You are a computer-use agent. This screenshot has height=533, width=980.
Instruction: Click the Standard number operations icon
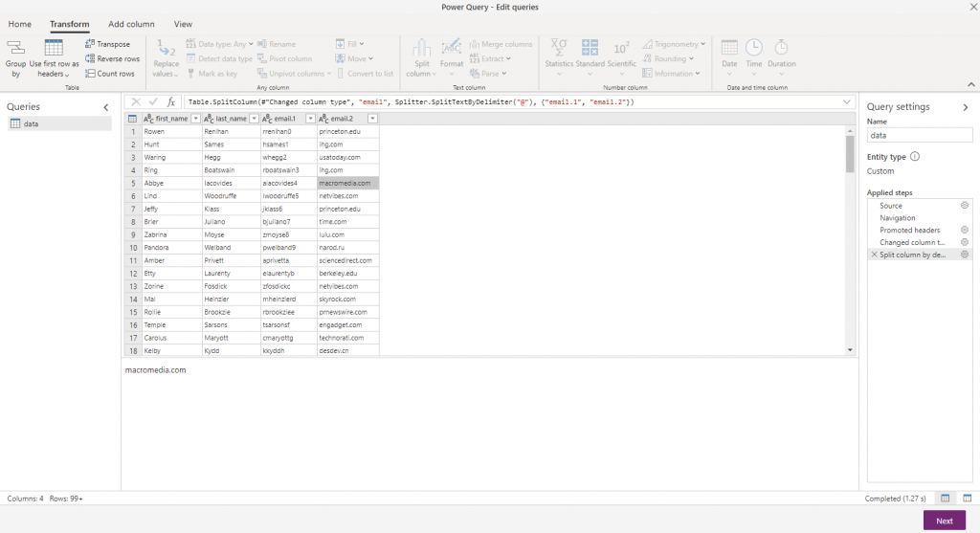click(x=590, y=48)
